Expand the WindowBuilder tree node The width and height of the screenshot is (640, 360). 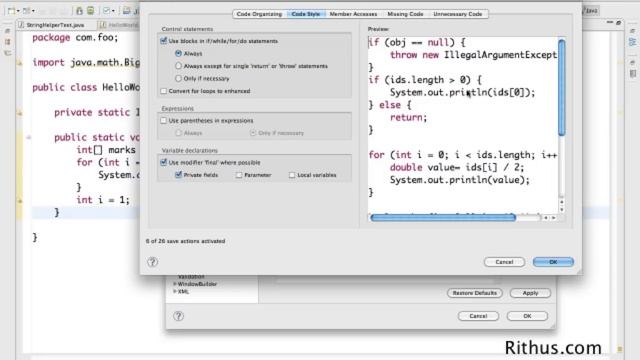[x=175, y=284]
